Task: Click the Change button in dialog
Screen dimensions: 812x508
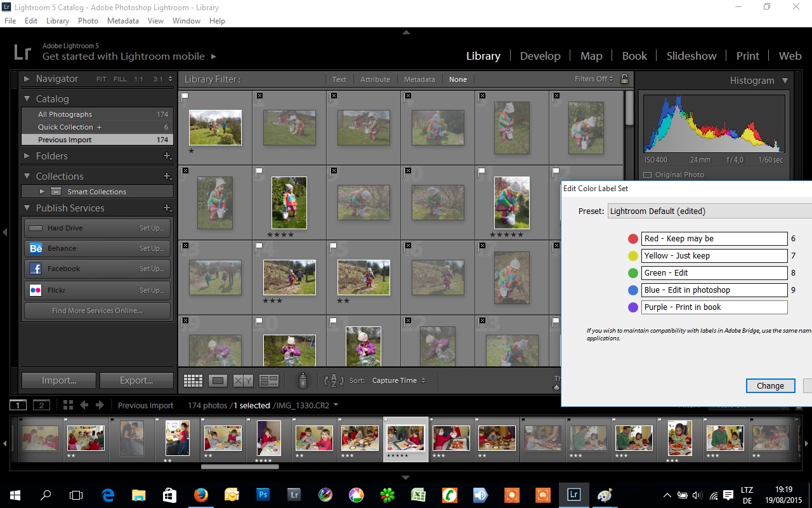Action: click(770, 385)
